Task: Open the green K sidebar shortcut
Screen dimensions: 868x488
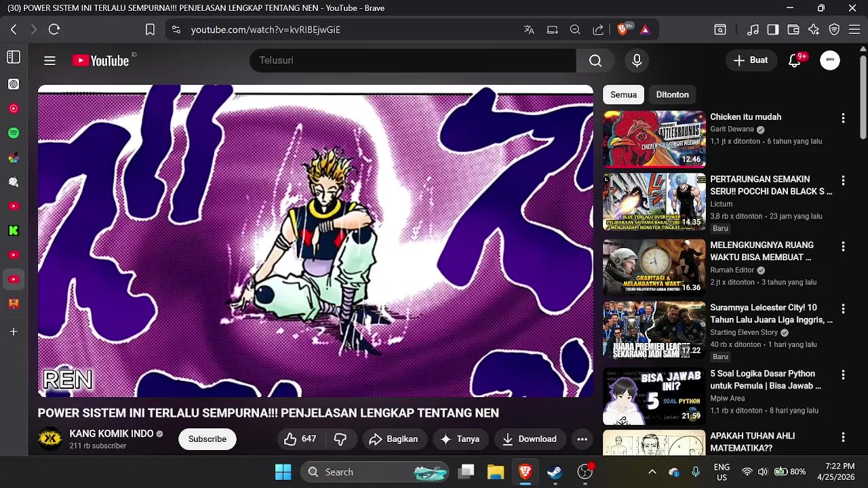Action: (14, 230)
